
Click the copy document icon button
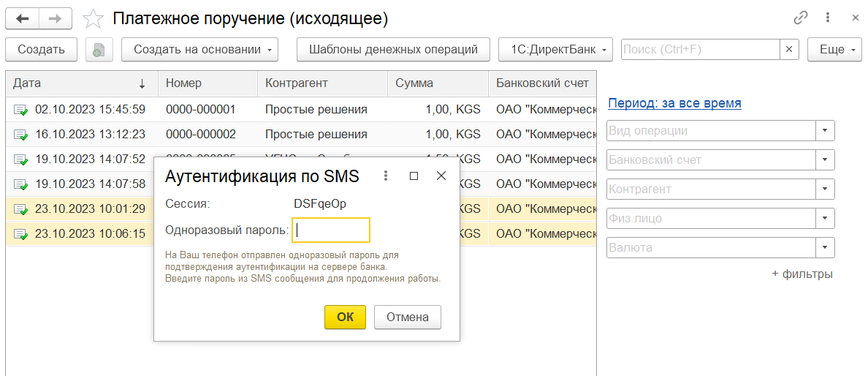point(99,50)
